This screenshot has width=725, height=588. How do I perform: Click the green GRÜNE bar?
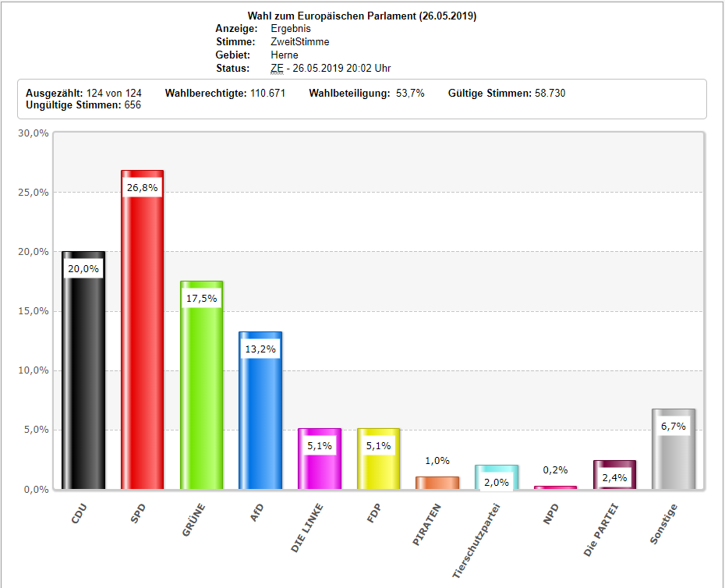tap(202, 385)
